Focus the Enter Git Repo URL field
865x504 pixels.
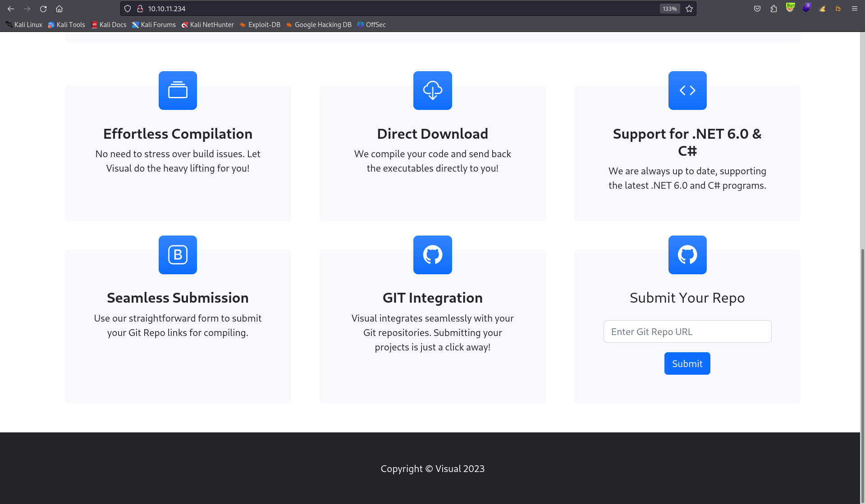point(687,331)
